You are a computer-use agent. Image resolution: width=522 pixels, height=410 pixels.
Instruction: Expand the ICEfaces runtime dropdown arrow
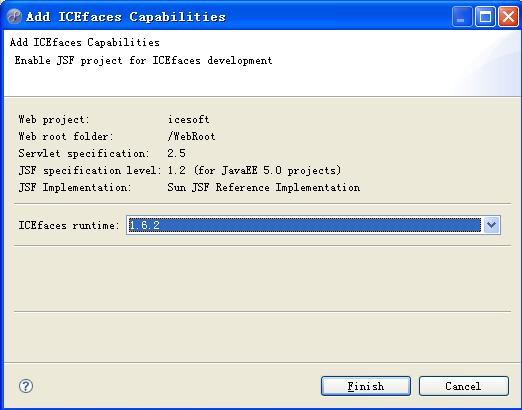(x=491, y=225)
